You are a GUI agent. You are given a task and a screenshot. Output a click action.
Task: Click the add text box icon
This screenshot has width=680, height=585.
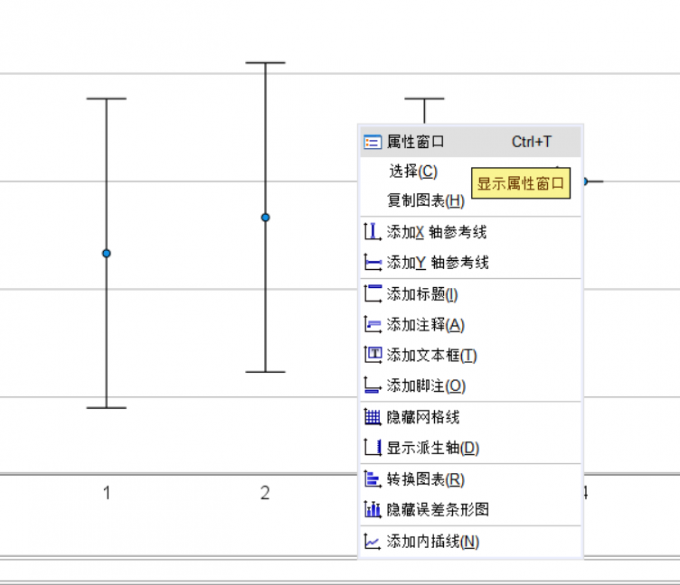373,355
